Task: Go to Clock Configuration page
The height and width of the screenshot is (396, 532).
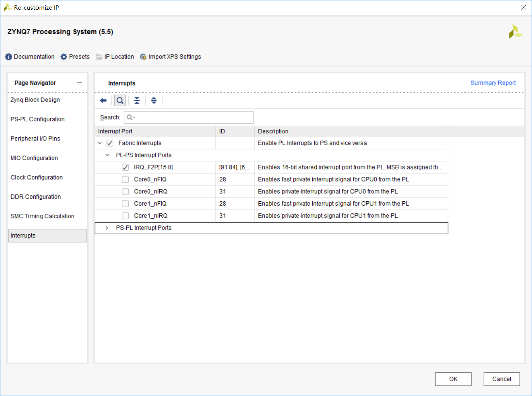Action: tap(36, 177)
